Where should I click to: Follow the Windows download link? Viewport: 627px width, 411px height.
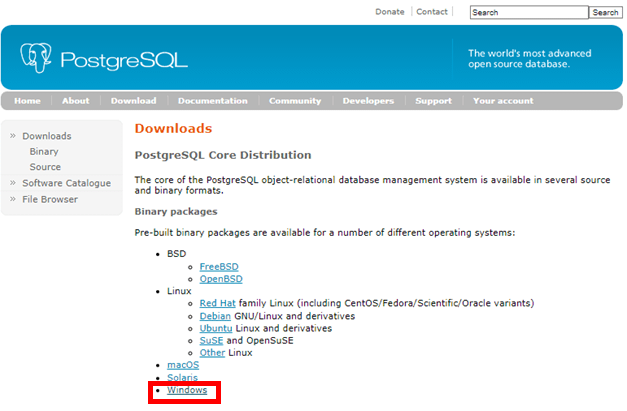pyautogui.click(x=187, y=390)
